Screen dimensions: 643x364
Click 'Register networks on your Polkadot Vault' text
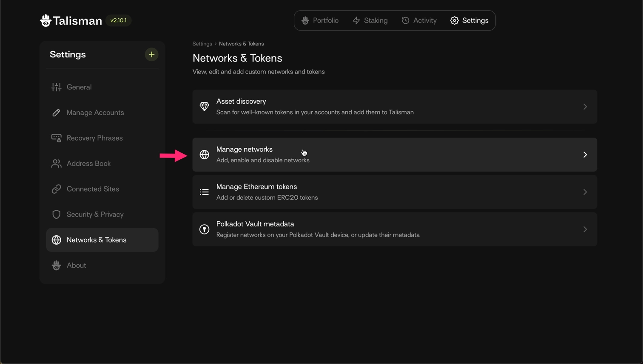[x=318, y=235]
